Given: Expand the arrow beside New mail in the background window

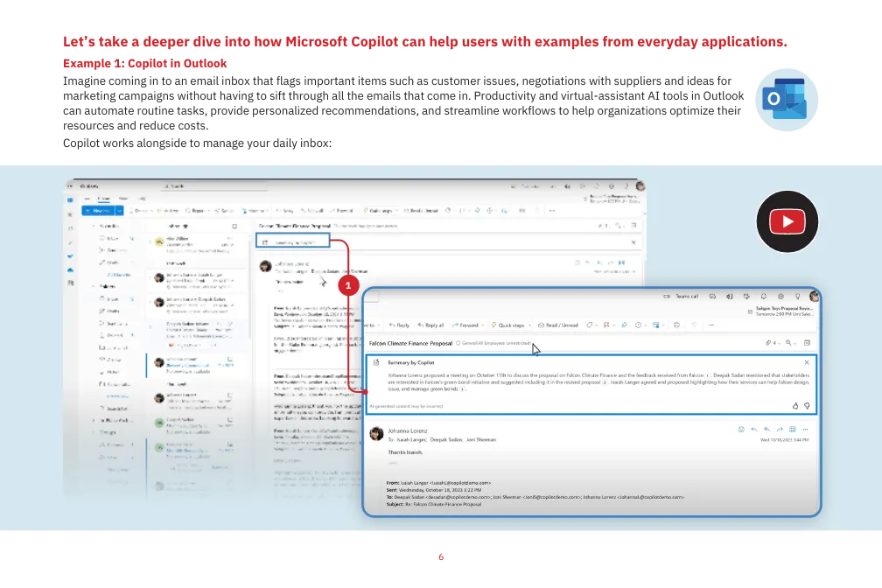Looking at the screenshot, I should [119, 211].
